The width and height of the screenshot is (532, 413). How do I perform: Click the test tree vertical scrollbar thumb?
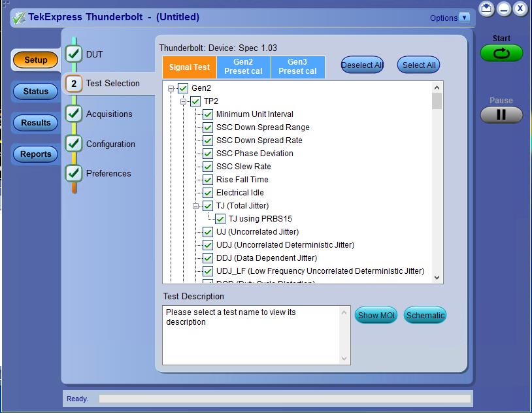437,101
